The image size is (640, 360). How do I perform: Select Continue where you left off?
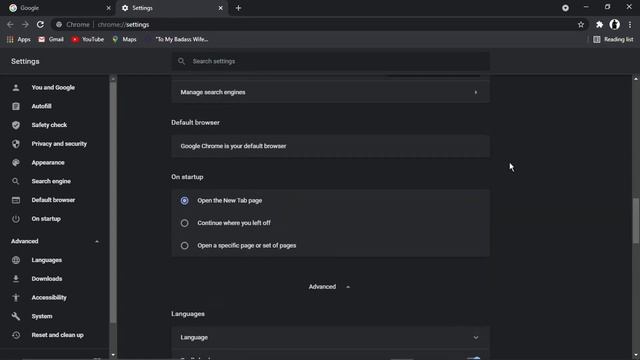click(x=184, y=223)
